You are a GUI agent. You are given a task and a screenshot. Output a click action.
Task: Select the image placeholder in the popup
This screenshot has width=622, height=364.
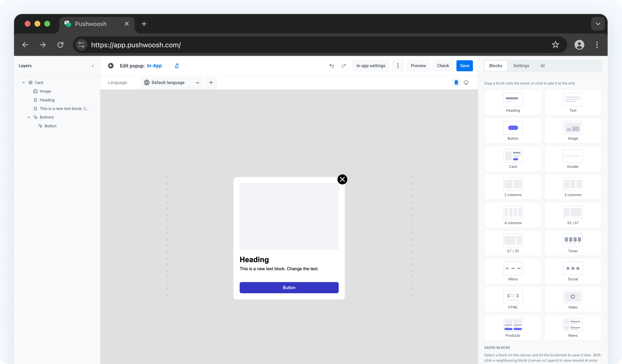click(x=289, y=216)
